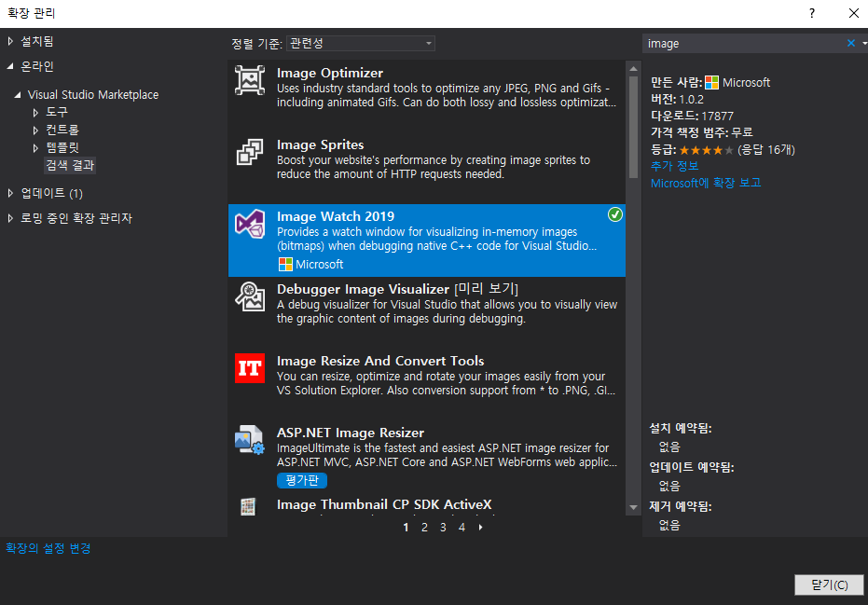Collapse the 온라인 category

10,66
